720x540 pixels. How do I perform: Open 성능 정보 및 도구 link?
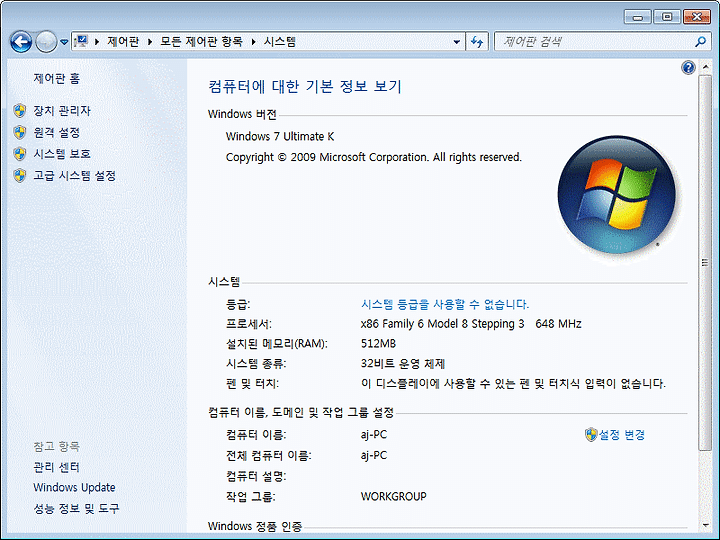[76, 508]
